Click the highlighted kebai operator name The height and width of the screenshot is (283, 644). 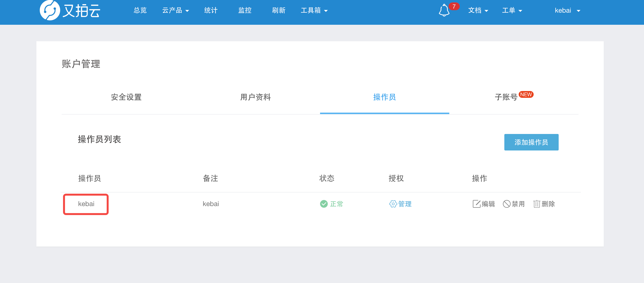click(86, 204)
